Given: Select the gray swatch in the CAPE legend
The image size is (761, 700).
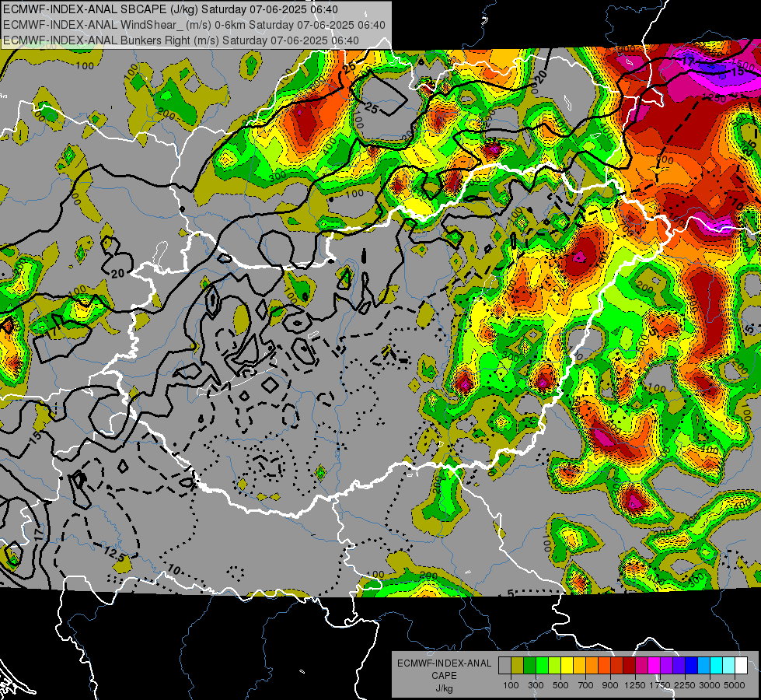Looking at the screenshot, I should point(504,666).
